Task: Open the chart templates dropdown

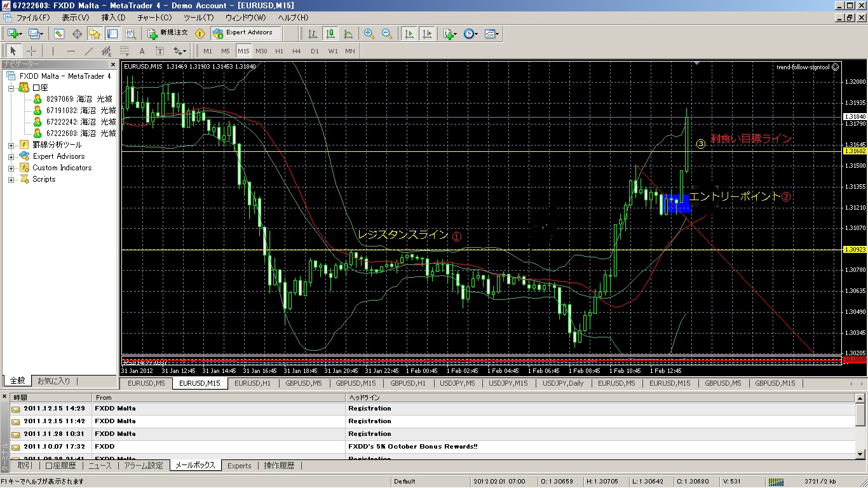Action: point(492,34)
